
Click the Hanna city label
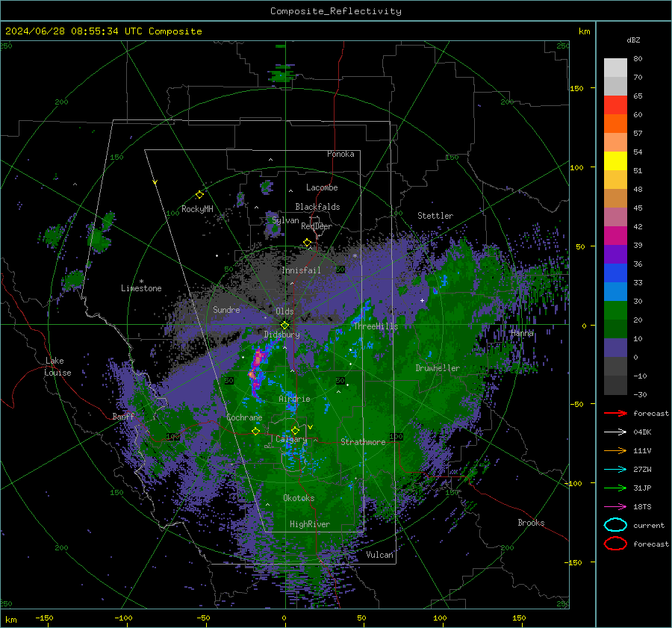[x=522, y=332]
